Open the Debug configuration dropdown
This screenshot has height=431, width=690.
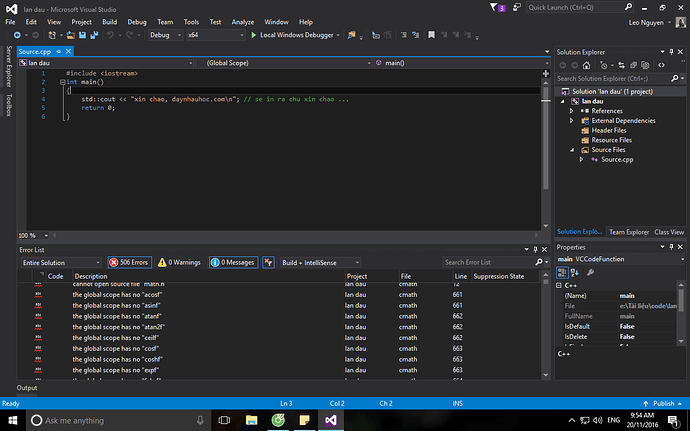pyautogui.click(x=164, y=35)
